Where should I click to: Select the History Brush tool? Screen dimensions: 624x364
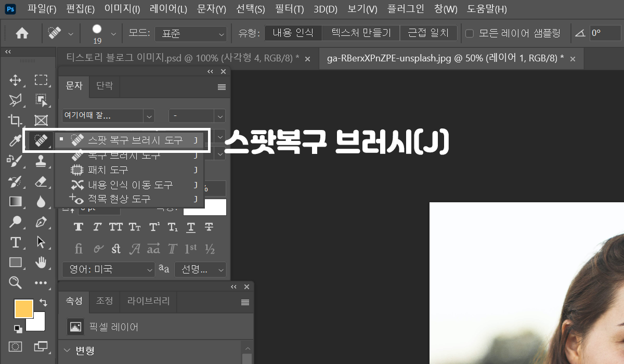(16, 181)
